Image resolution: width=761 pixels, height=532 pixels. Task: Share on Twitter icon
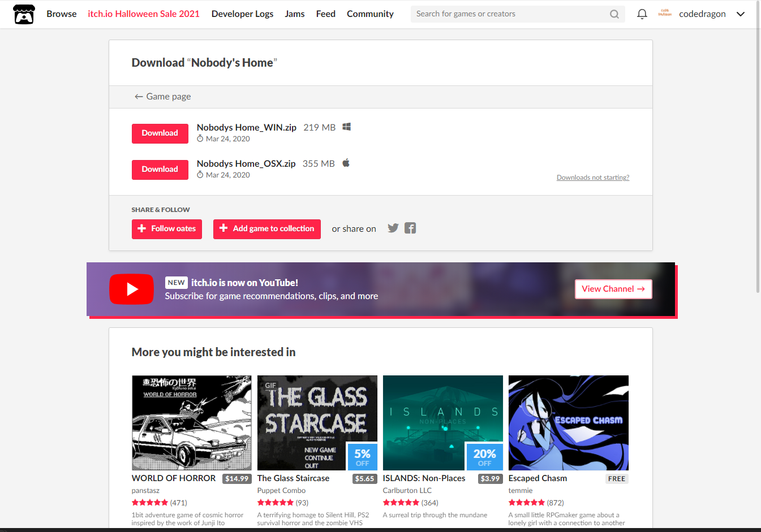click(x=393, y=228)
